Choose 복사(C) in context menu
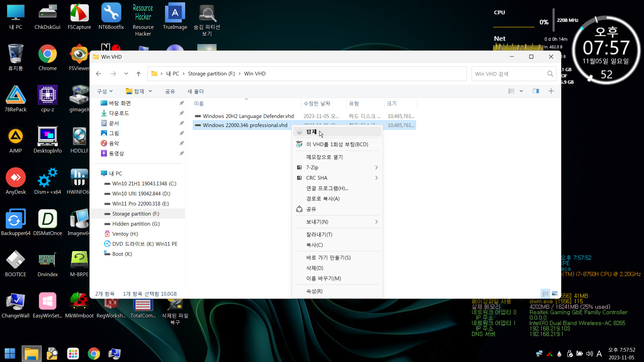Viewport: 644px width, 362px height. (x=337, y=245)
